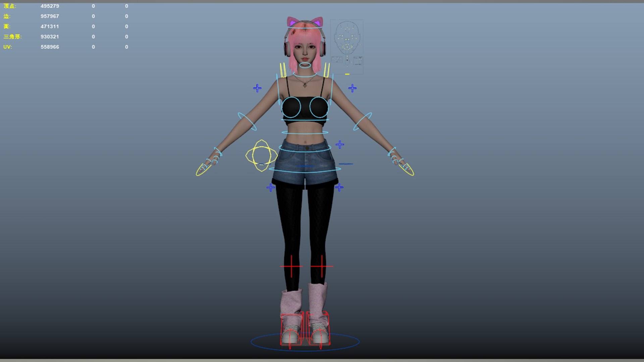
Task: Select the yellow gimbal sphere controller
Action: coord(261,156)
